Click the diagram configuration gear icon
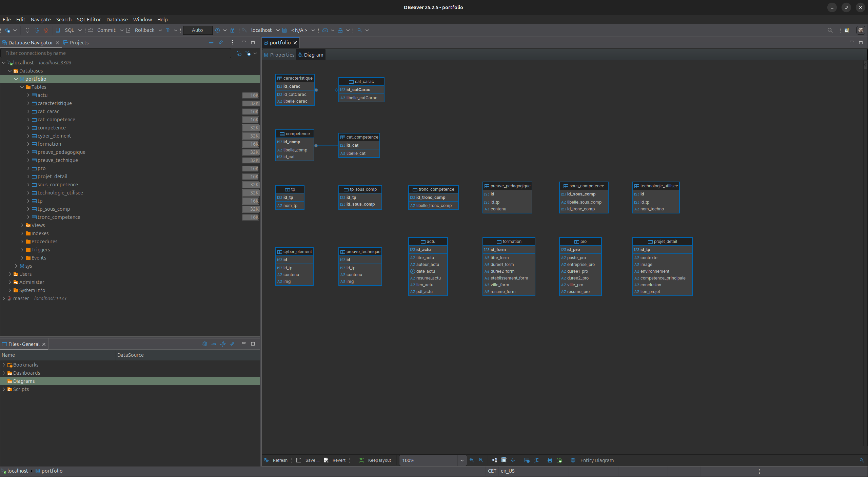This screenshot has width=868, height=477. tap(573, 460)
